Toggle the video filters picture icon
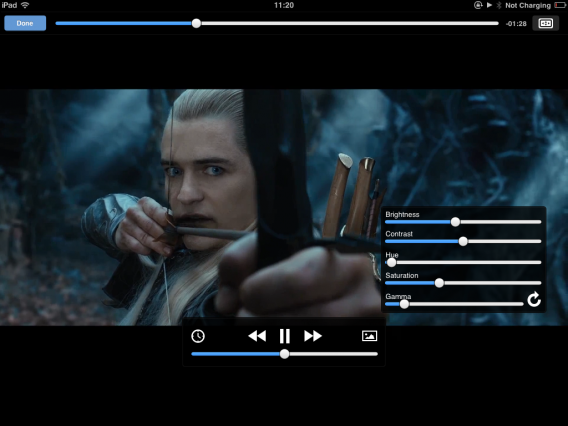This screenshot has width=568, height=426. click(x=369, y=336)
